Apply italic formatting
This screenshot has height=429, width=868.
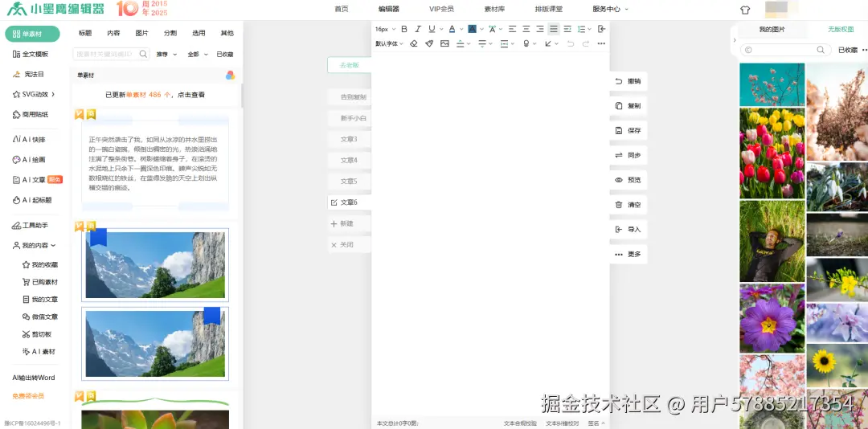click(418, 29)
